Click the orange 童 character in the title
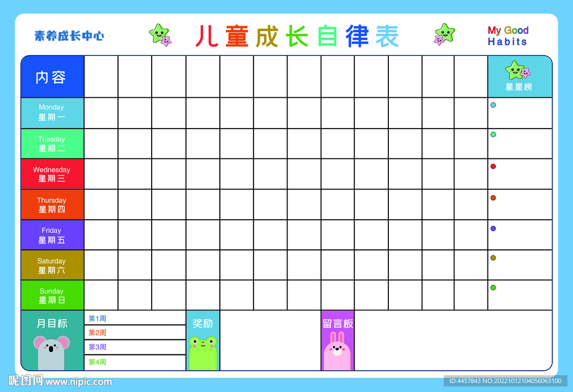573x392 pixels. click(x=237, y=36)
